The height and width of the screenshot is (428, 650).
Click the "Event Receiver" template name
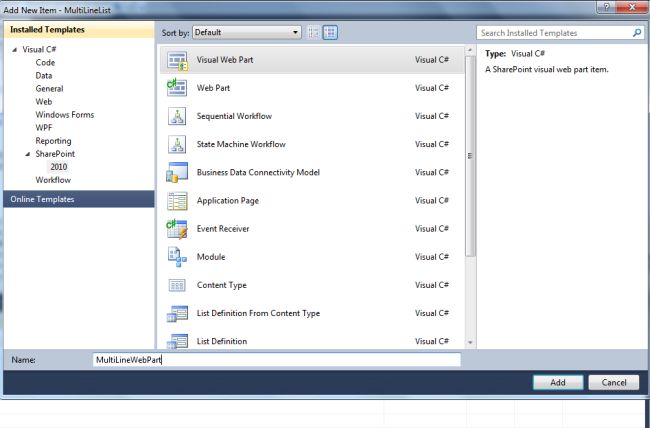[x=223, y=229]
